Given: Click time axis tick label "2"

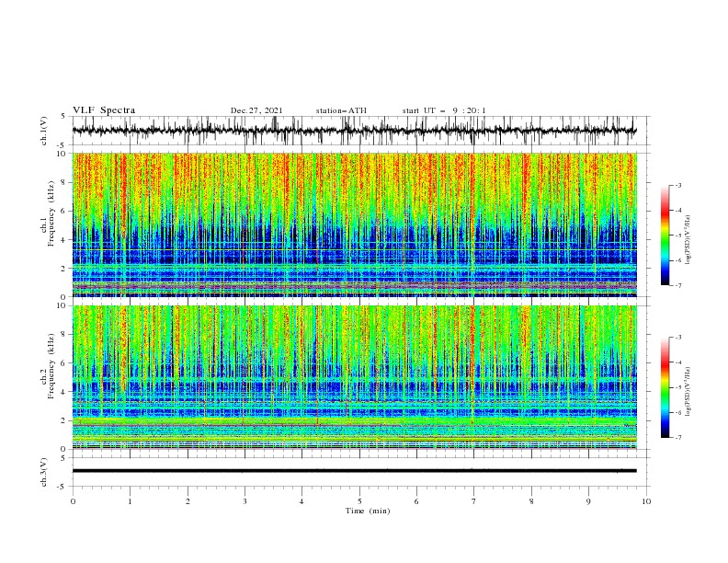Looking at the screenshot, I should (x=188, y=501).
